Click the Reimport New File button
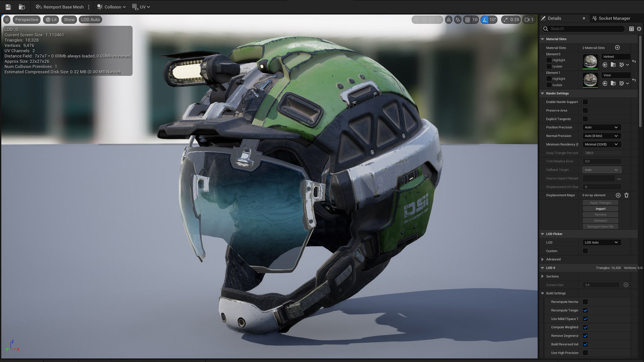644x362 pixels. pyautogui.click(x=600, y=227)
